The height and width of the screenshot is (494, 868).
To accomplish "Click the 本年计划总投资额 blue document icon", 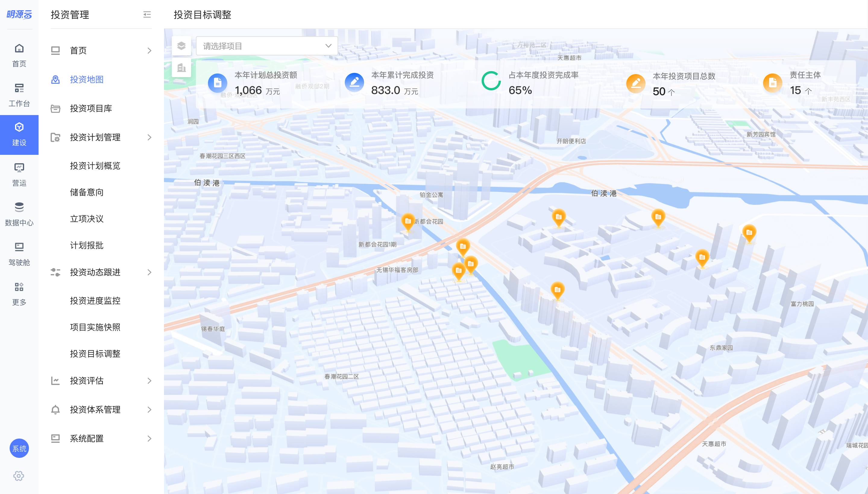I will tap(217, 83).
